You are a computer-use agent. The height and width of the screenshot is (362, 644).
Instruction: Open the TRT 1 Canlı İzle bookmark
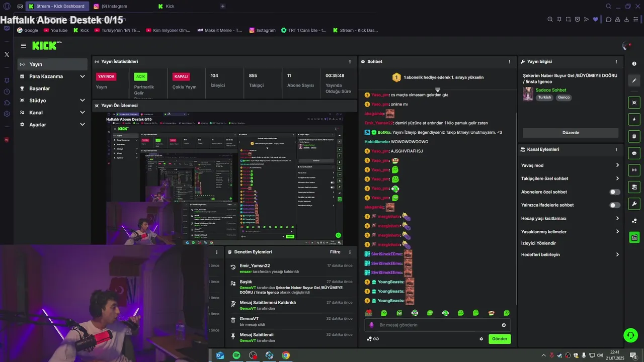[x=303, y=30]
